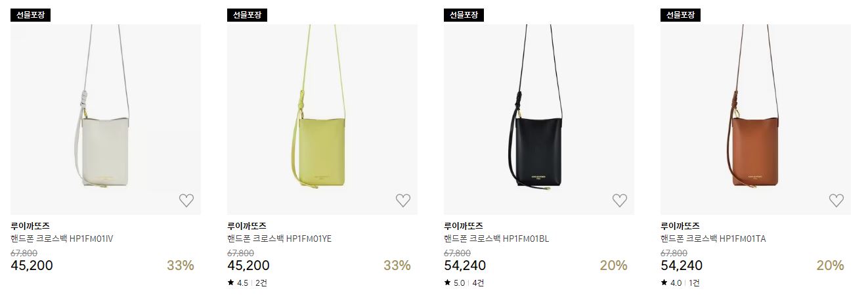Open 핸드폰 크로스백 HP1FM01TA product title

pos(713,238)
